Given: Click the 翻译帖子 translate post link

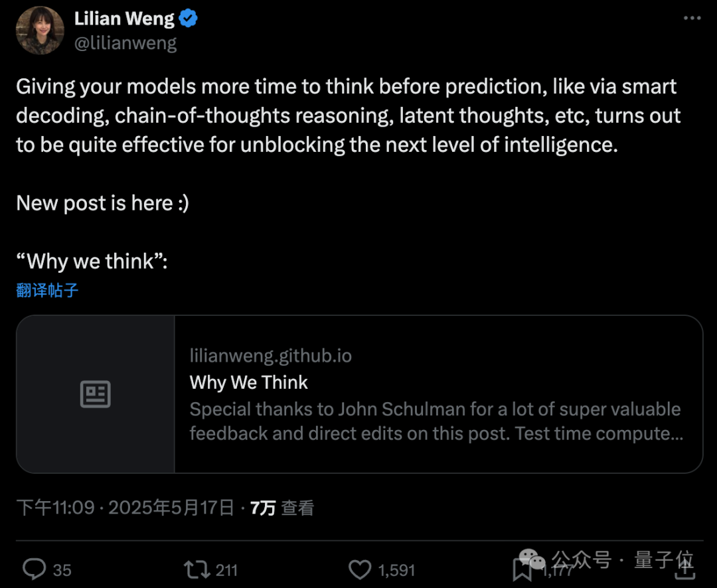Looking at the screenshot, I should 48,290.
